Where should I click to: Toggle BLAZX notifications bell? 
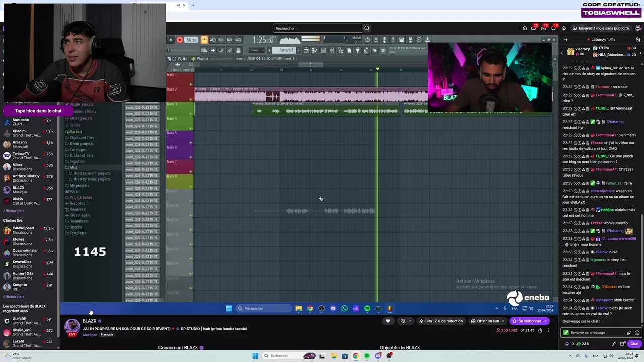click(403, 321)
